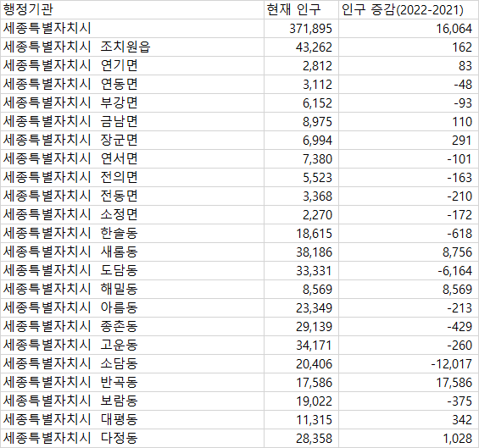Click the -6,164 change cell
The height and width of the screenshot is (448, 479).
pos(409,271)
